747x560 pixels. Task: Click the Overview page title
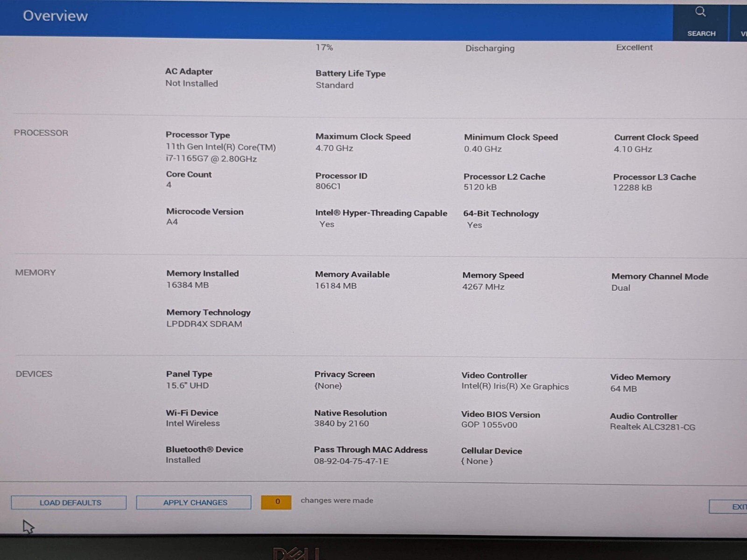[55, 16]
